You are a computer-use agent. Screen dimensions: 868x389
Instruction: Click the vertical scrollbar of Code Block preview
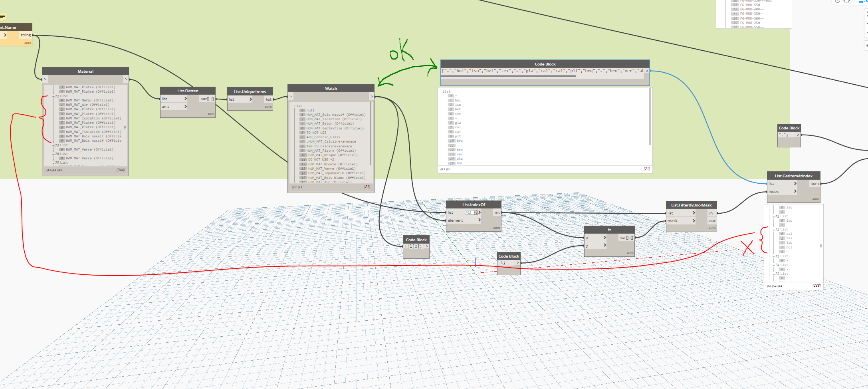[x=650, y=116]
